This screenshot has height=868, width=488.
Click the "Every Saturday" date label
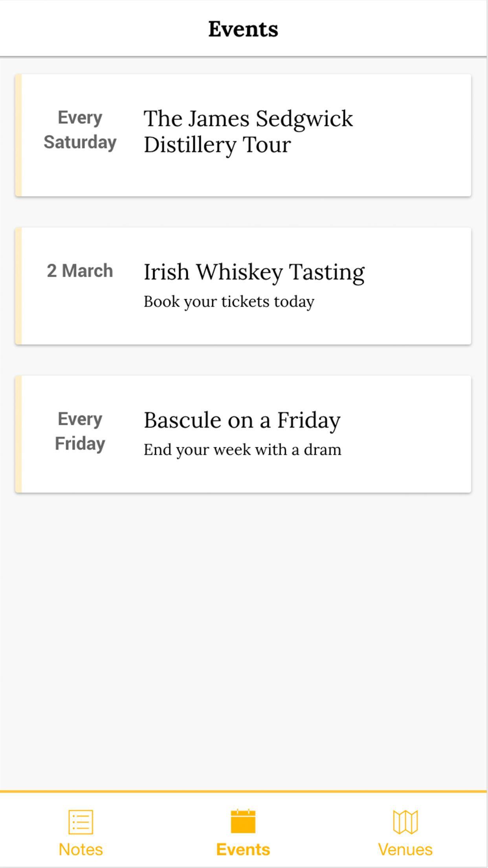pyautogui.click(x=80, y=130)
